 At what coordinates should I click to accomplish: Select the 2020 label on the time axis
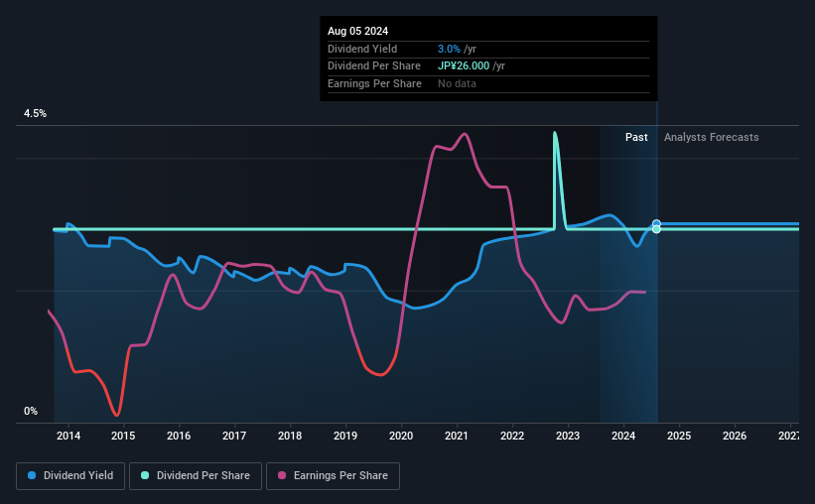(401, 436)
